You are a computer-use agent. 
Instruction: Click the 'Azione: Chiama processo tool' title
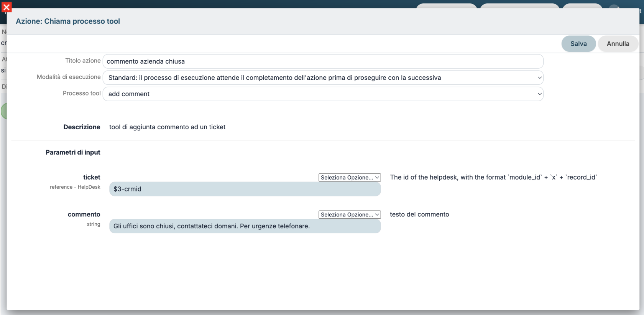tap(68, 21)
